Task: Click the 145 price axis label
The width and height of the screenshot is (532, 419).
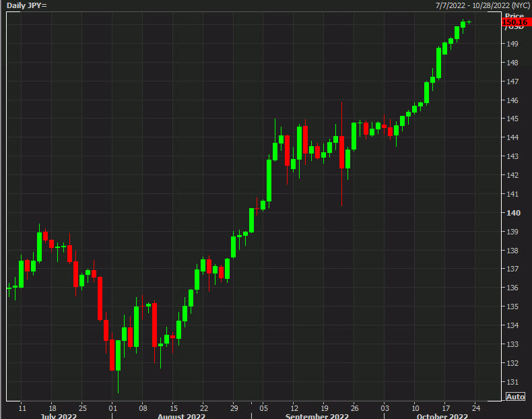Action: pos(512,119)
